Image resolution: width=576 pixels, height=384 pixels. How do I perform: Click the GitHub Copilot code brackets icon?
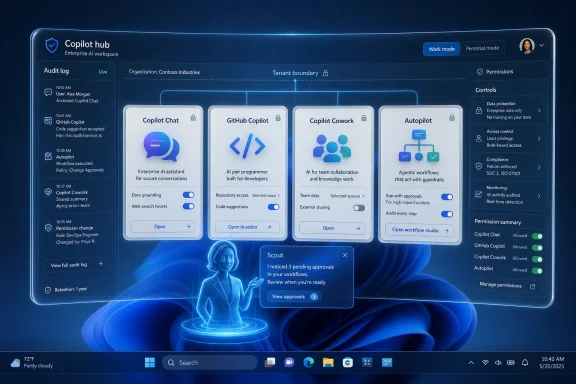pyautogui.click(x=247, y=146)
